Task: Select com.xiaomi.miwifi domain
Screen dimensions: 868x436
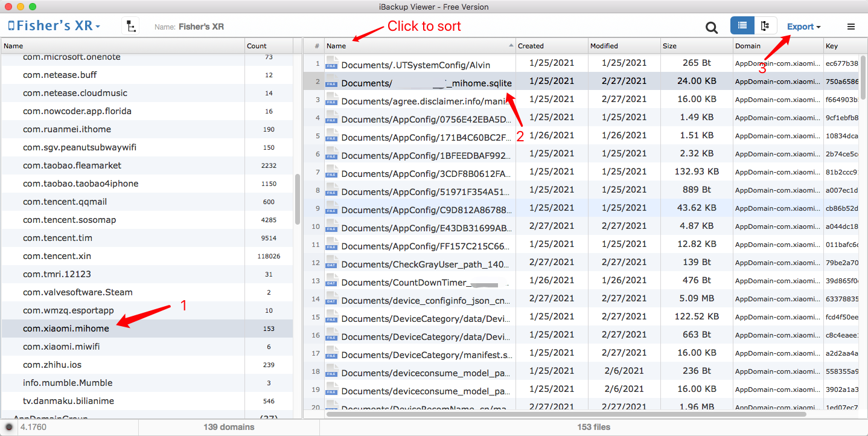Action: click(147, 347)
